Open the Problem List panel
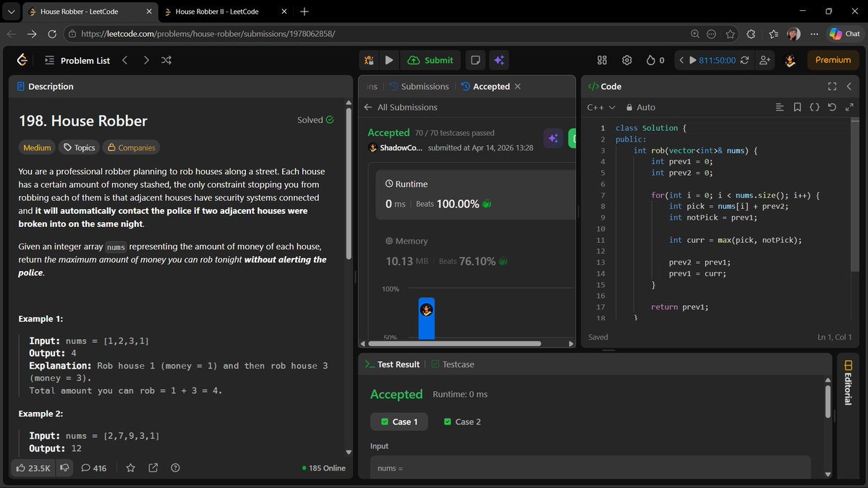Viewport: 868px width, 488px height. pos(77,60)
